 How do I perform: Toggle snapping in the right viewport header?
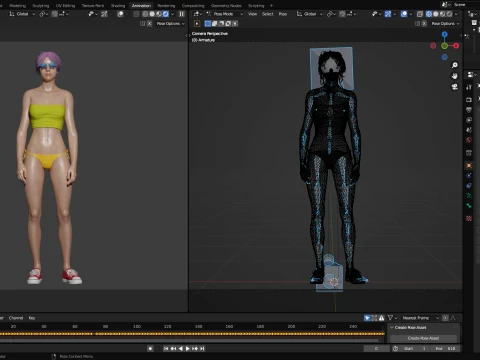click(x=342, y=14)
